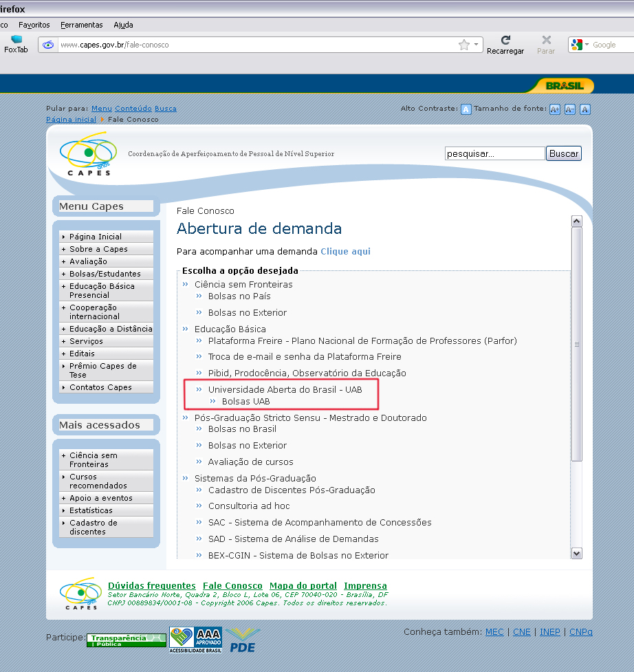Increase font size with A+ icon
The width and height of the screenshot is (634, 672).
pyautogui.click(x=554, y=109)
